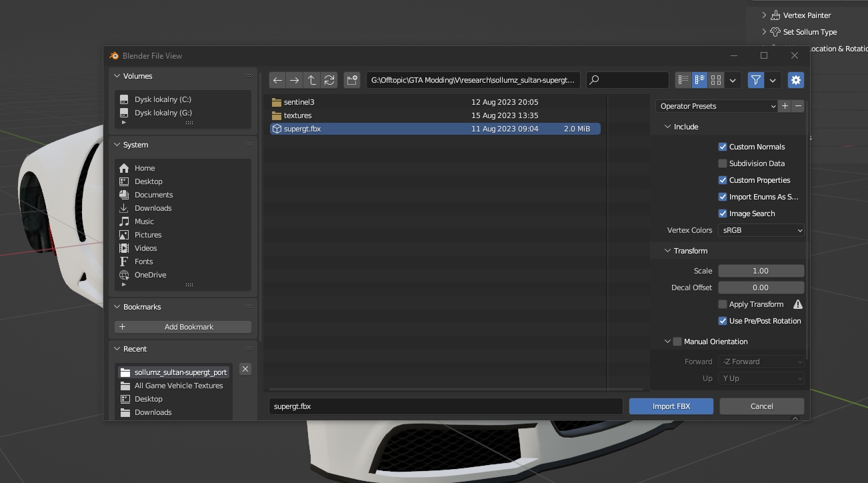
Task: Refresh the file list
Action: (329, 80)
